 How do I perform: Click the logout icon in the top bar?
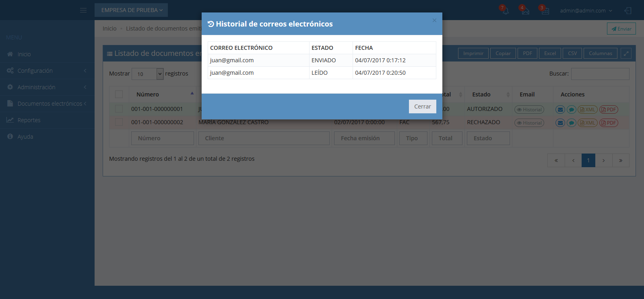pos(628,10)
